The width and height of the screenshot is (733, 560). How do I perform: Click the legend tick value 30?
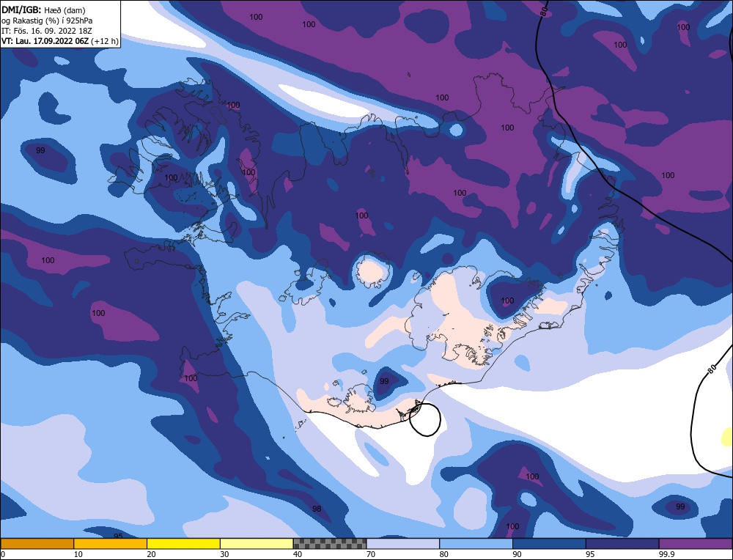pyautogui.click(x=224, y=554)
